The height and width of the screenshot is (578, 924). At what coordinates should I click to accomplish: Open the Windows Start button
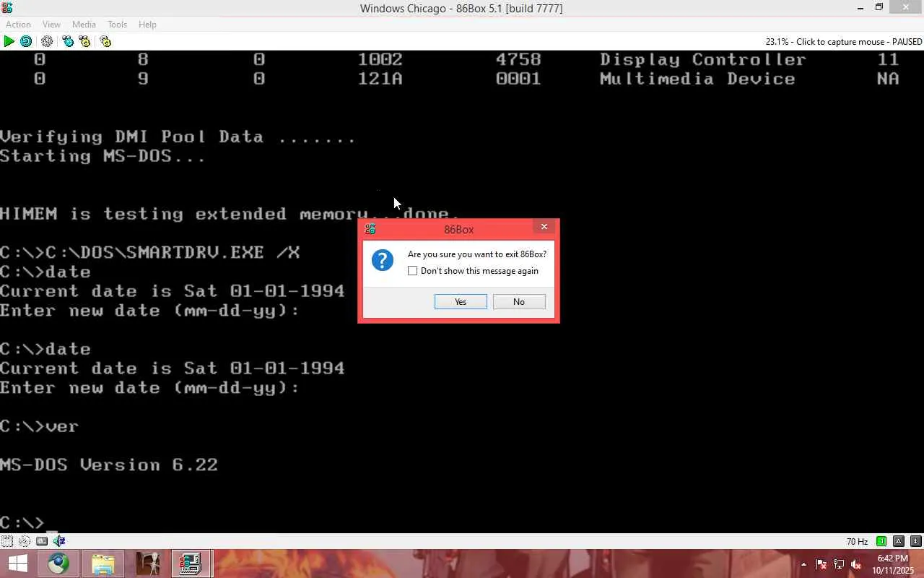click(x=17, y=564)
